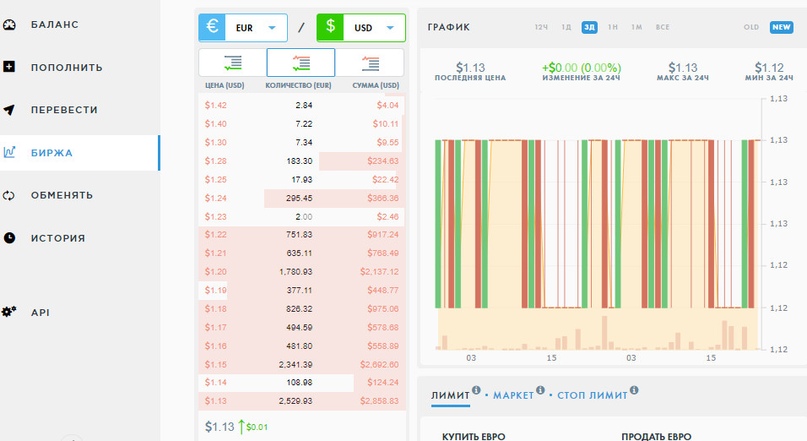Click the gears icon beside API
Image resolution: width=807 pixels, height=441 pixels.
9,312
